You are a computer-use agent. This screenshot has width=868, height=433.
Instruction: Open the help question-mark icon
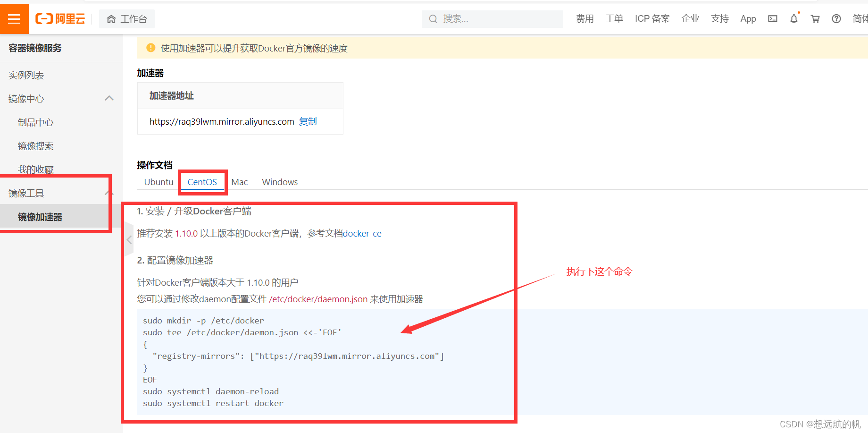(x=836, y=19)
